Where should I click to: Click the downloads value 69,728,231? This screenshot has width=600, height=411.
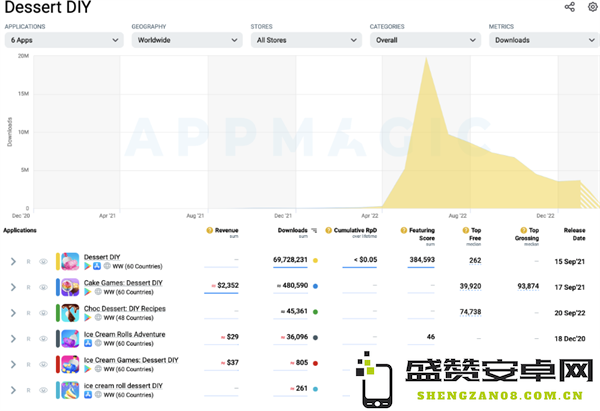coord(290,260)
